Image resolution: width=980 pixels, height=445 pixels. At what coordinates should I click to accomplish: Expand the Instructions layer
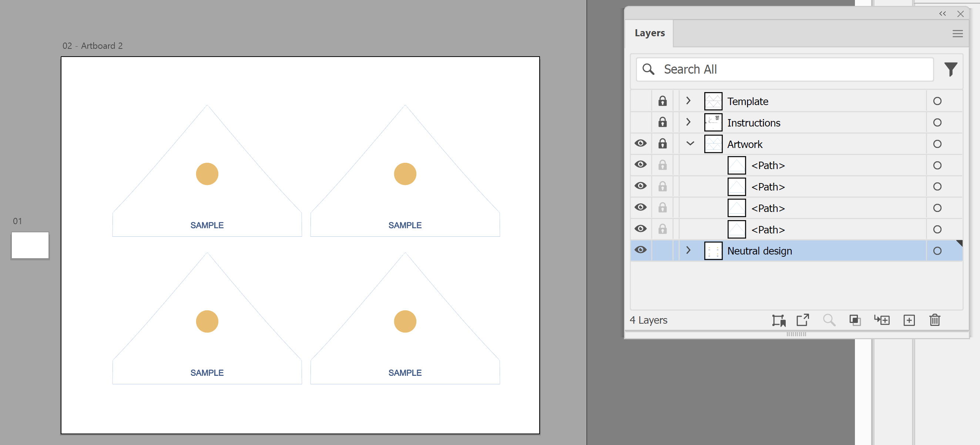[688, 122]
